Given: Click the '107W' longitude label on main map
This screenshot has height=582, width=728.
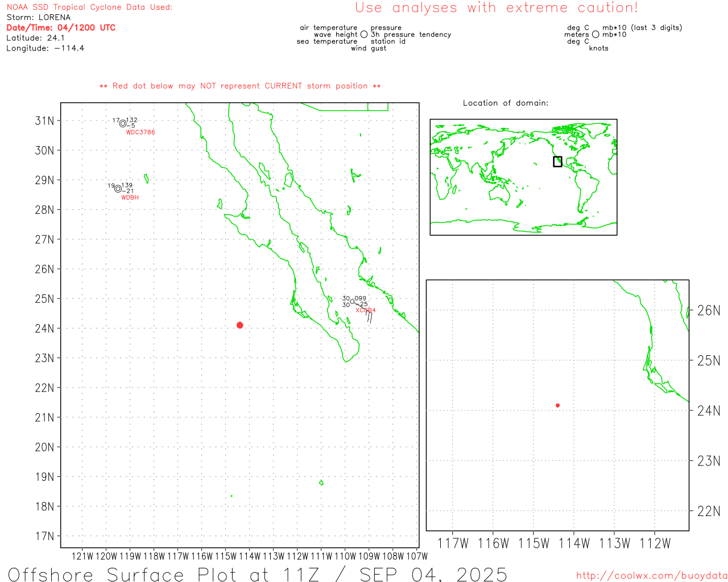Looking at the screenshot, I should (x=417, y=556).
